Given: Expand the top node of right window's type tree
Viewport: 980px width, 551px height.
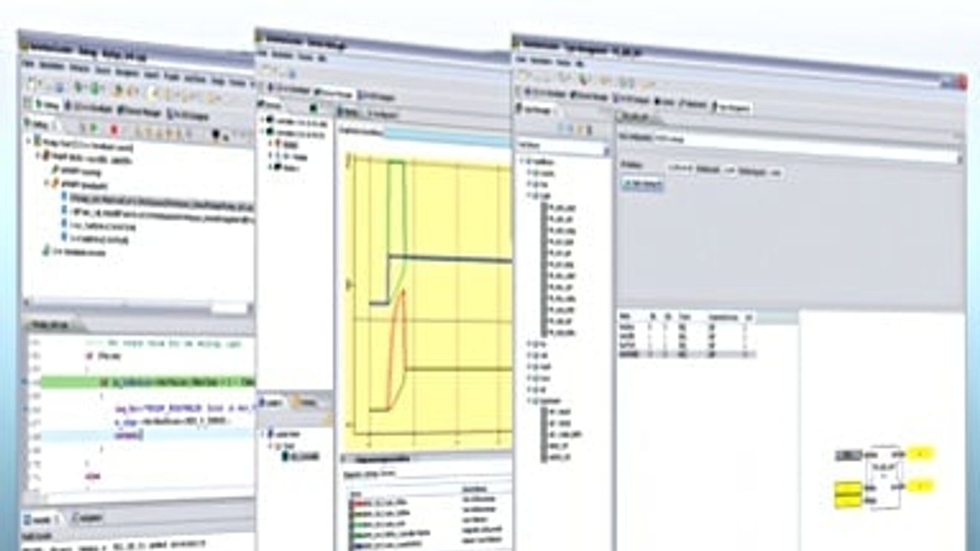Looking at the screenshot, I should tap(522, 160).
